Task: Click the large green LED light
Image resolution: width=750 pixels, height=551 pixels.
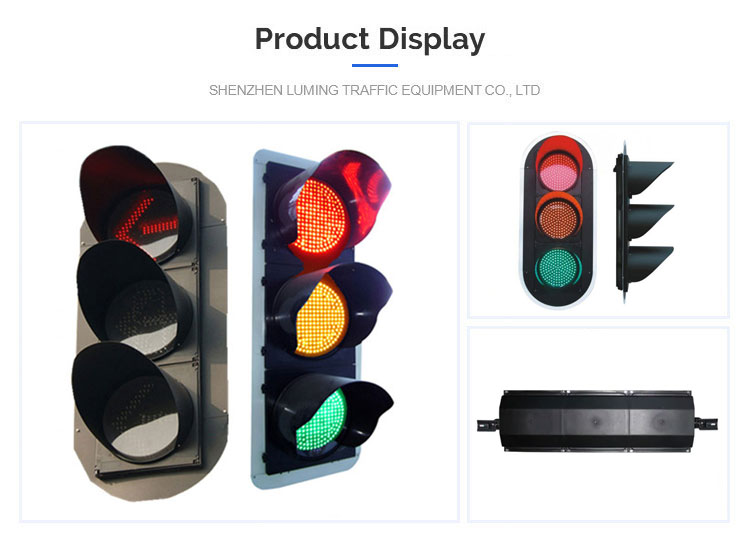Action: 321,421
